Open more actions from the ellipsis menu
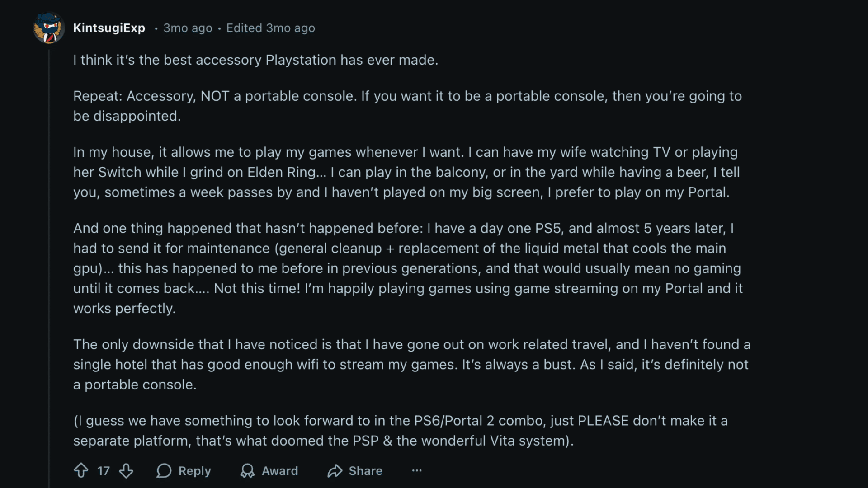Viewport: 868px width, 488px height. click(416, 471)
